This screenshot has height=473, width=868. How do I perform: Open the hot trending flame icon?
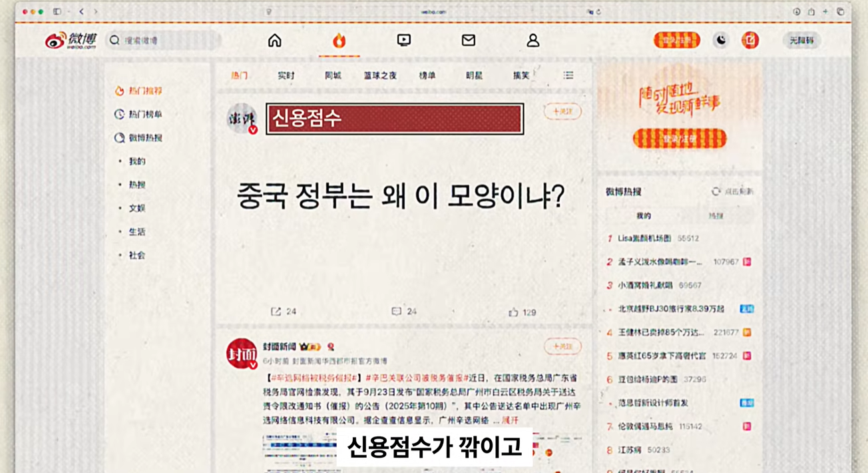click(339, 41)
